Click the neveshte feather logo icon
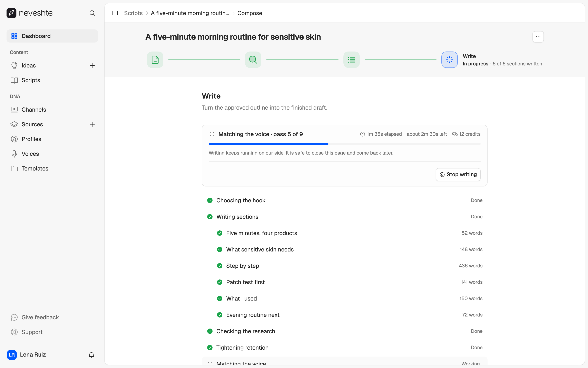This screenshot has width=588, height=368. point(11,13)
